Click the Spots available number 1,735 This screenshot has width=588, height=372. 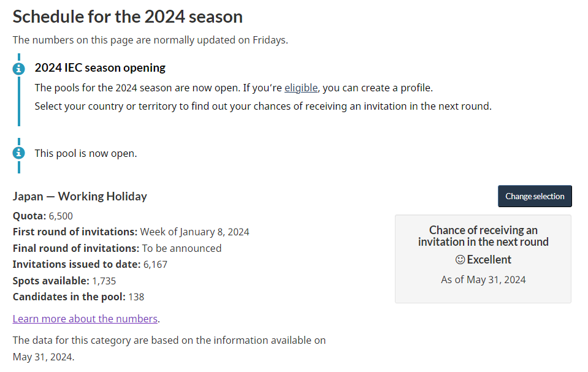coord(104,281)
